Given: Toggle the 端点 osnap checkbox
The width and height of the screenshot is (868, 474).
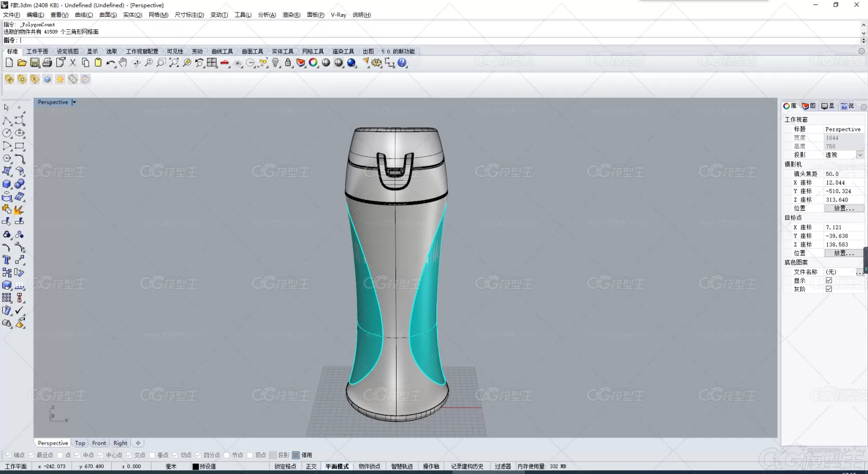Looking at the screenshot, I should click(x=8, y=455).
